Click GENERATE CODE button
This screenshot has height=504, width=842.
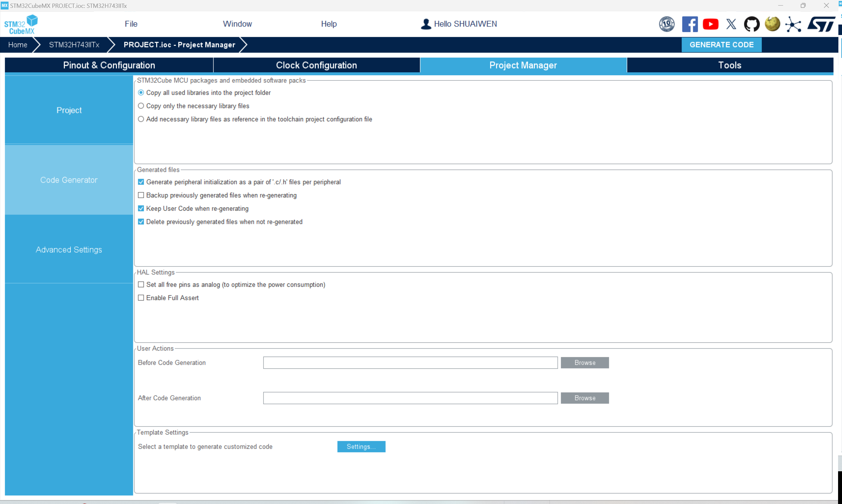(722, 45)
